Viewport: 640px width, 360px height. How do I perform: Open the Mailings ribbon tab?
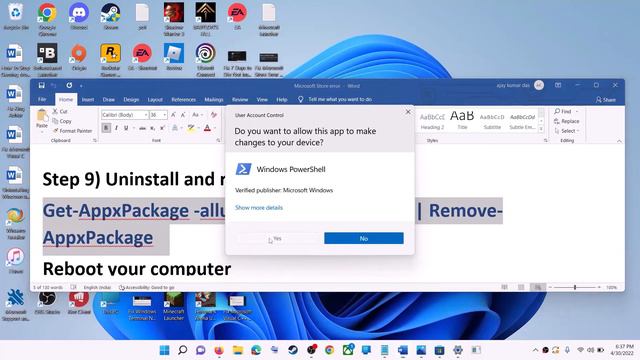coord(214,100)
